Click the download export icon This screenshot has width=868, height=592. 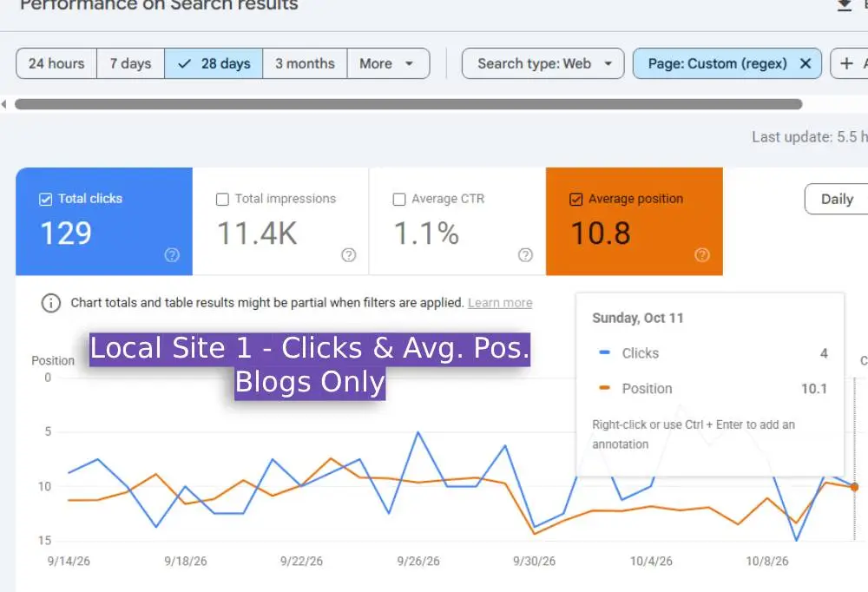tap(845, 5)
